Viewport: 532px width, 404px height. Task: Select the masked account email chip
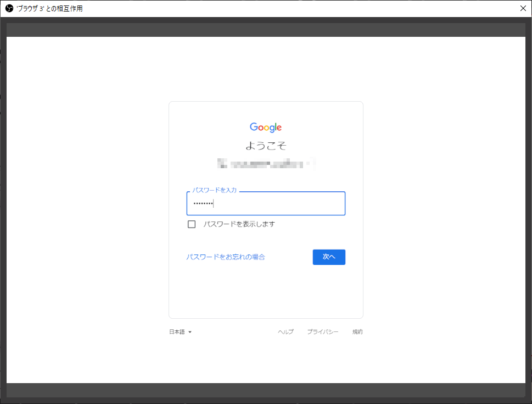click(x=266, y=163)
